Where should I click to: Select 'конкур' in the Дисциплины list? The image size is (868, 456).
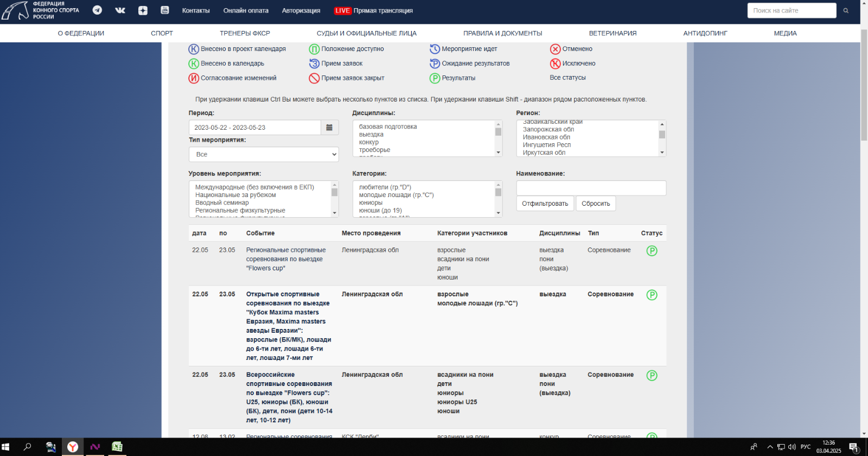pyautogui.click(x=369, y=142)
